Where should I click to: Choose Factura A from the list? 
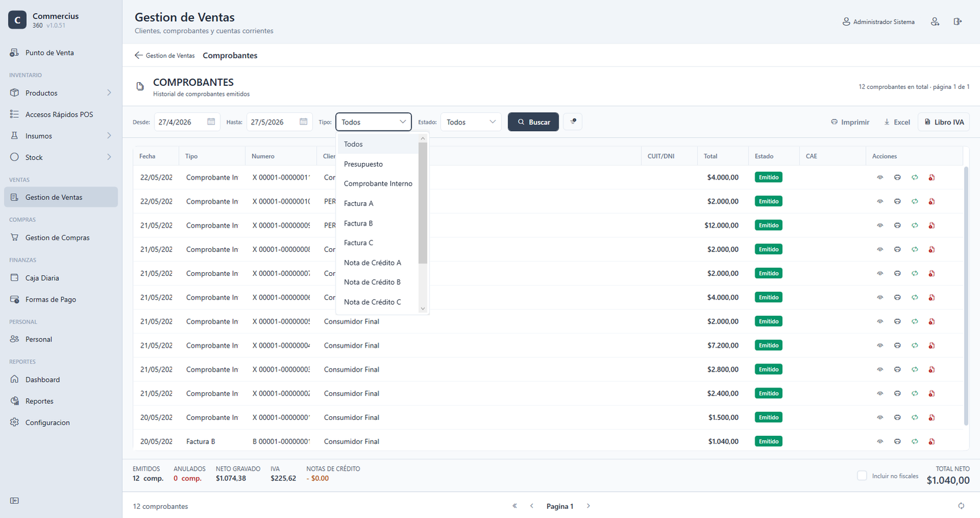(378, 204)
